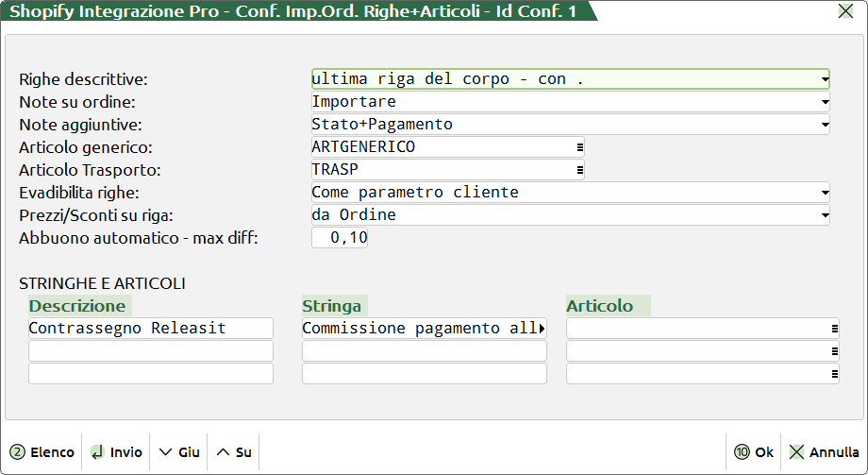868x475 pixels.
Task: Open the Prezzi/Sconti su riga dropdown
Action: (825, 215)
